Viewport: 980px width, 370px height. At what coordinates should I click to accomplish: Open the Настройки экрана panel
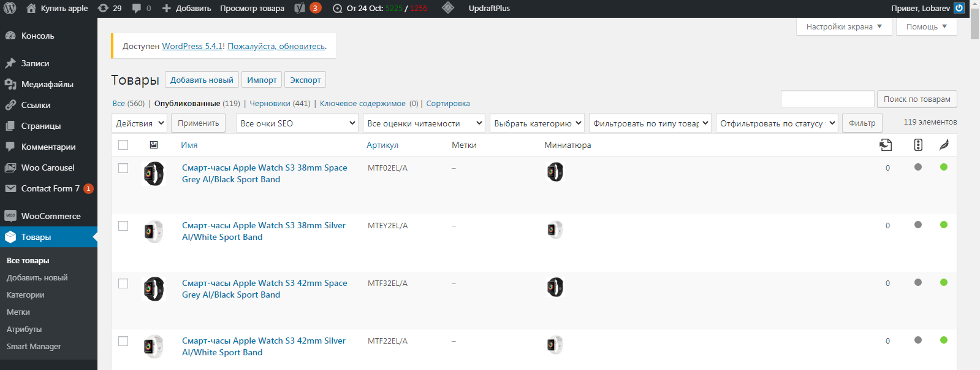coord(843,26)
